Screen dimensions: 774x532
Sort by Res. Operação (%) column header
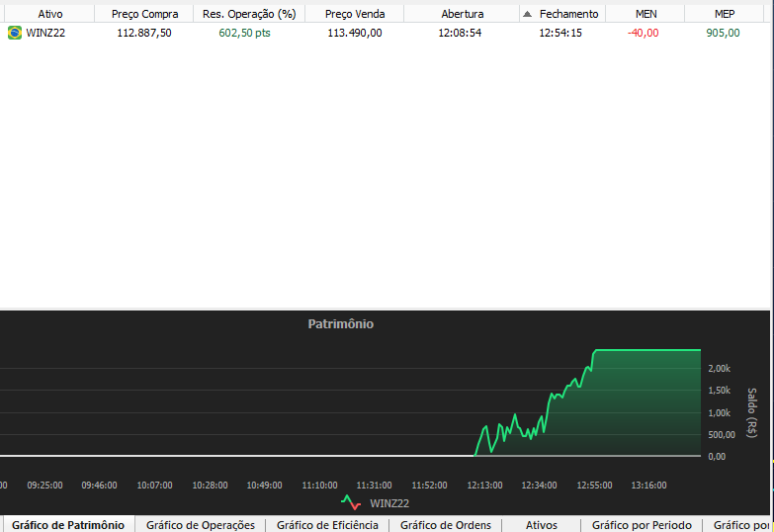(x=249, y=14)
